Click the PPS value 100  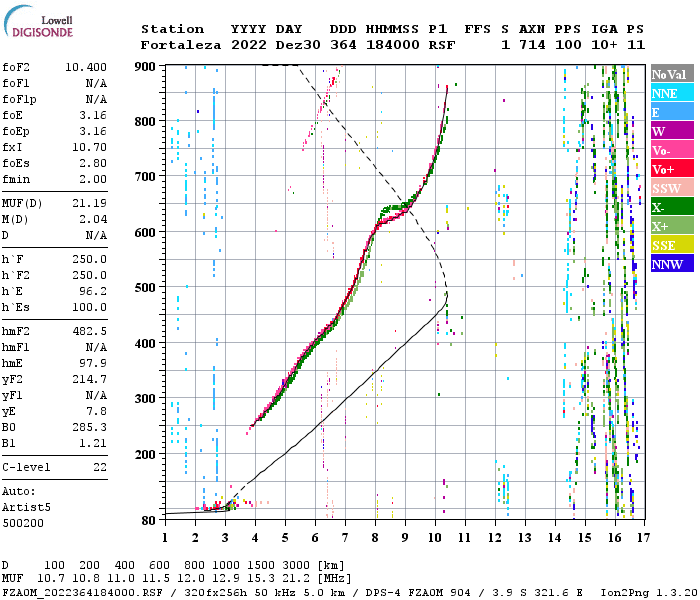click(568, 45)
